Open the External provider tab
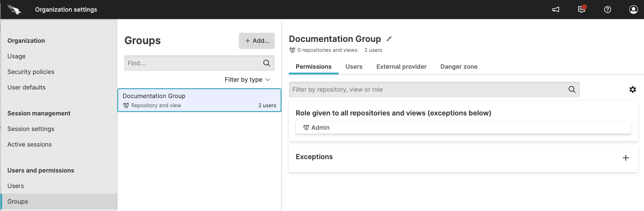Screen dimensions: 644x211 pyautogui.click(x=401, y=67)
